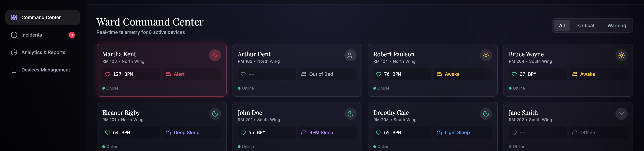Viewport: 644px width, 151px height.
Task: Click the moon icon on Dorothy Gale's card
Action: pyautogui.click(x=486, y=114)
